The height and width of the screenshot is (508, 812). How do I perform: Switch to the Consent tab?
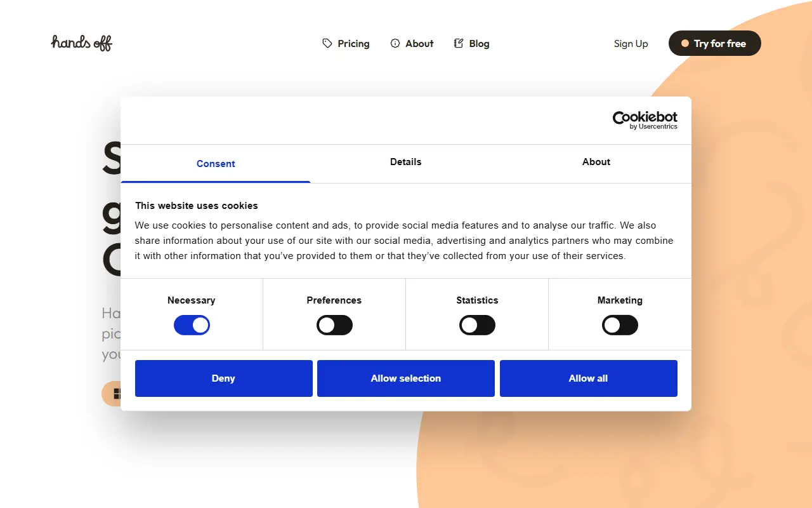(x=216, y=164)
